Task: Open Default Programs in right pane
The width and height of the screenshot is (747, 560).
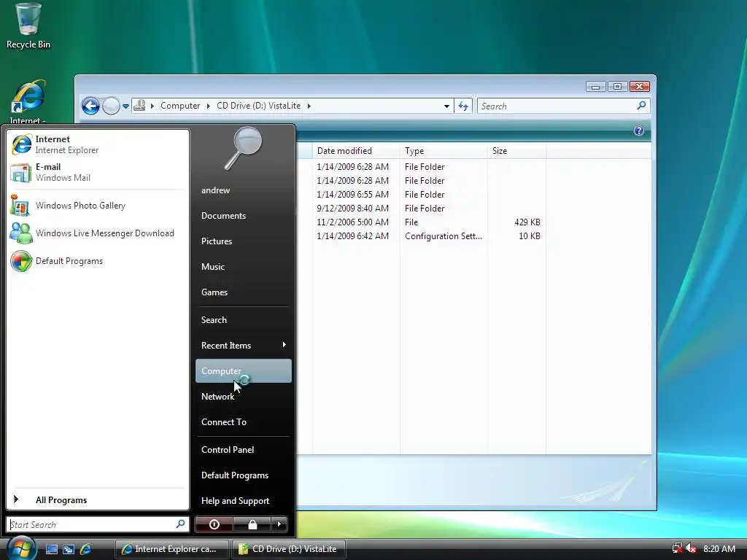Action: click(x=244, y=475)
